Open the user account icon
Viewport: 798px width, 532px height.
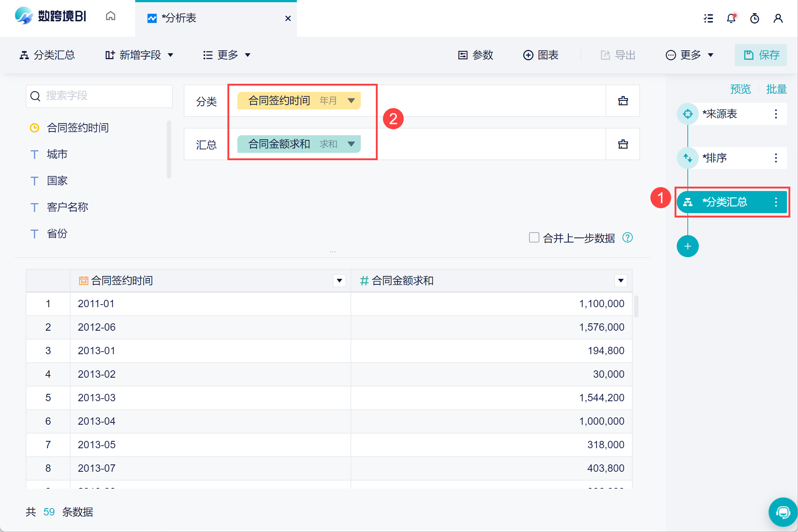778,18
